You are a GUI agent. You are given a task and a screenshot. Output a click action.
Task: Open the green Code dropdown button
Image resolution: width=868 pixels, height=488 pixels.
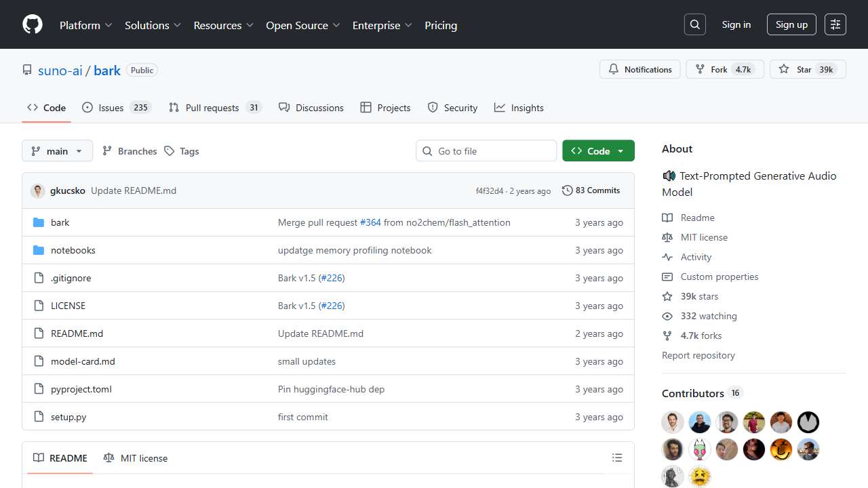click(598, 151)
